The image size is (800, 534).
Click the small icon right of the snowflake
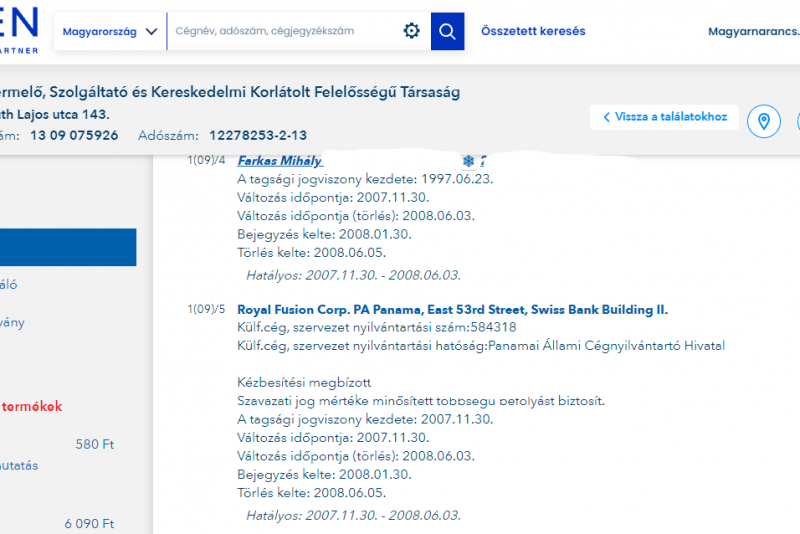point(482,161)
